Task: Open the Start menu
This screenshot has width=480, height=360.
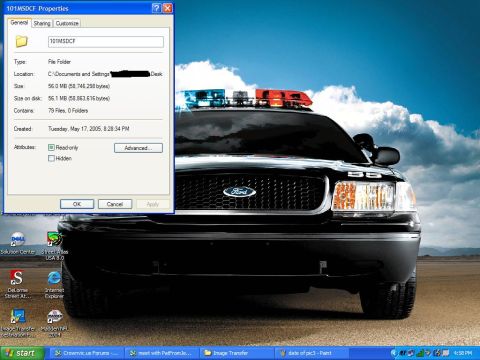Action: point(22,353)
